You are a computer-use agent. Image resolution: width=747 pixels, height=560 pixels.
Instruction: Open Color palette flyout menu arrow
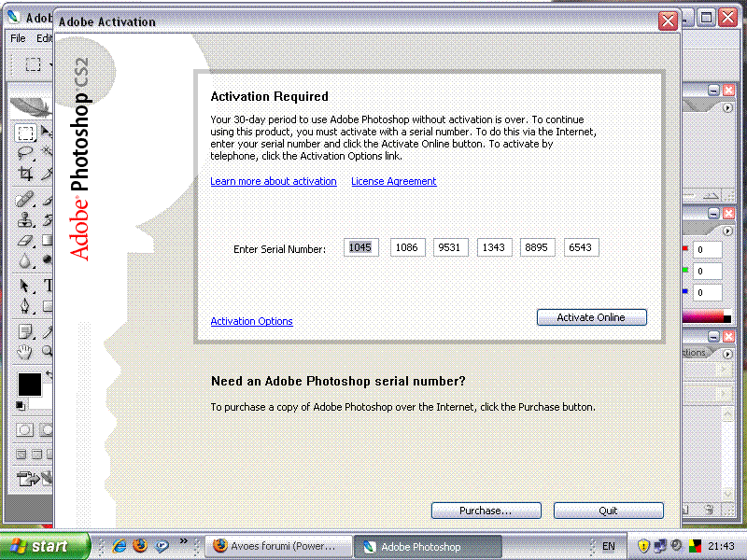coord(727,231)
